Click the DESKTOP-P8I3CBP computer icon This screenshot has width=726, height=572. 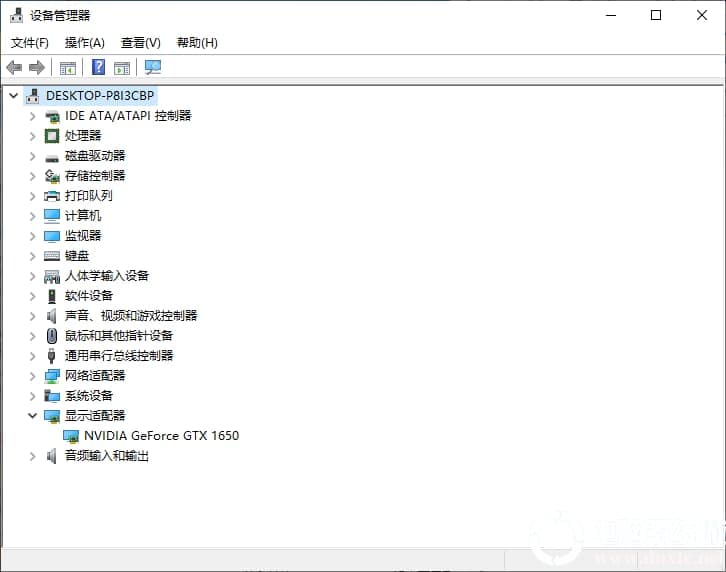(32, 96)
